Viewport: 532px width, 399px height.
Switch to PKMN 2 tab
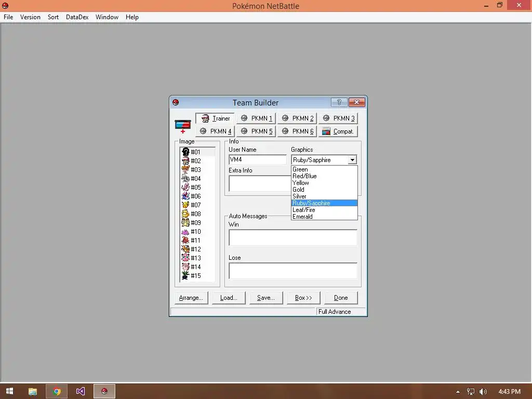[297, 118]
